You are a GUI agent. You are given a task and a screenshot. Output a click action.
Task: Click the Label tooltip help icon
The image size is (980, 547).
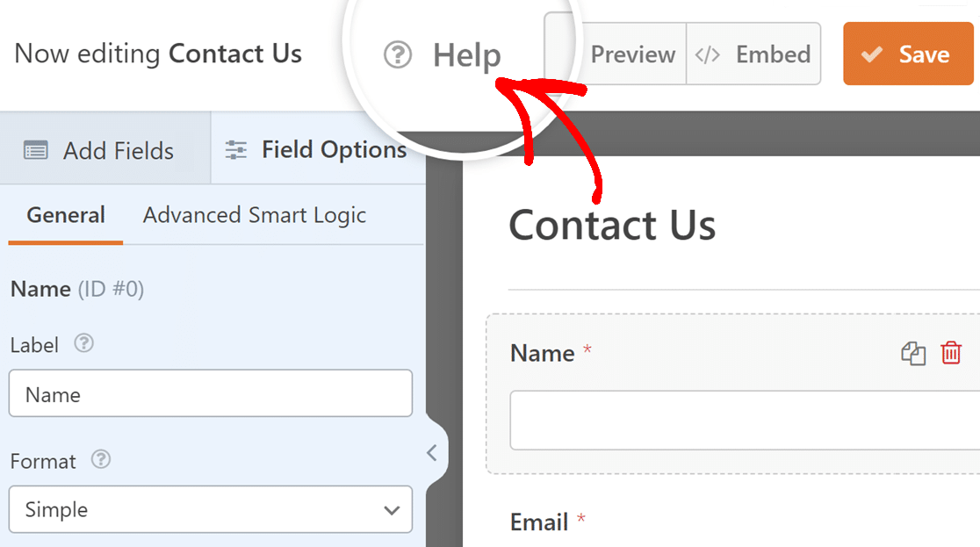click(83, 344)
